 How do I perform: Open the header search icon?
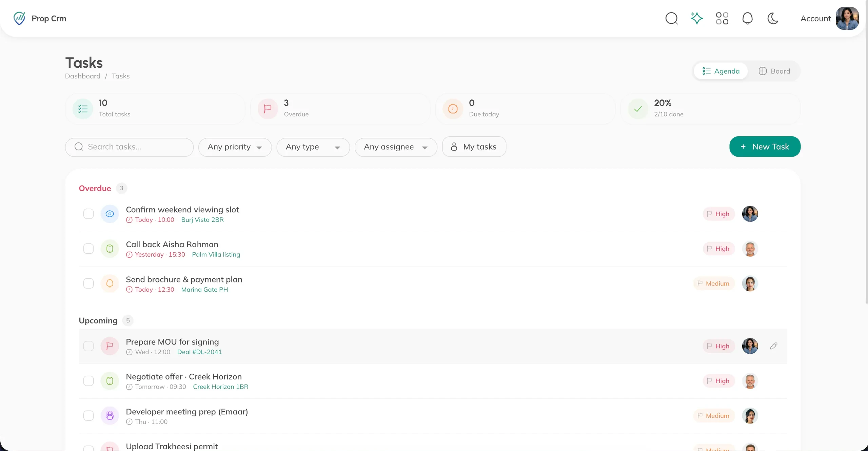tap(671, 18)
